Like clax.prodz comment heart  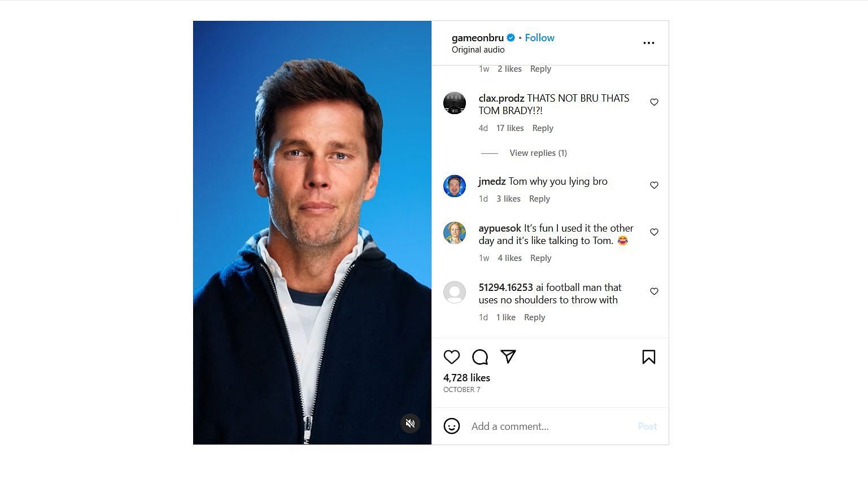(654, 102)
